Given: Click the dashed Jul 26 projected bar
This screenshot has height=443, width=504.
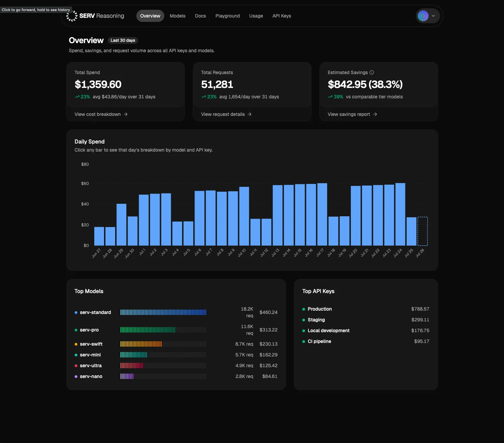Looking at the screenshot, I should click(423, 231).
